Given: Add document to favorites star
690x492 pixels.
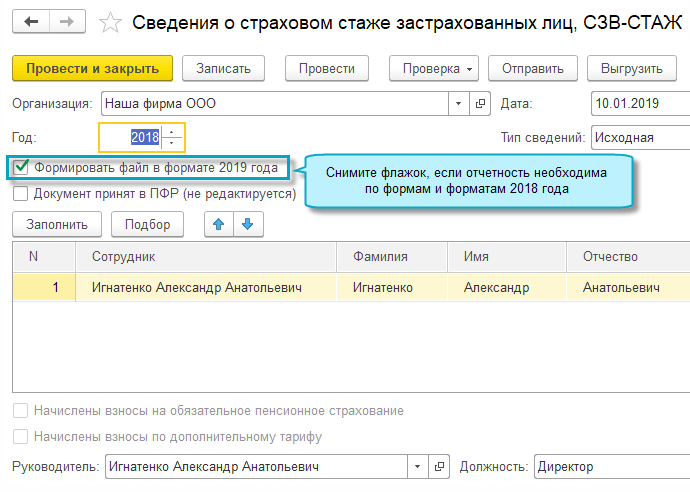Looking at the screenshot, I should tap(112, 22).
